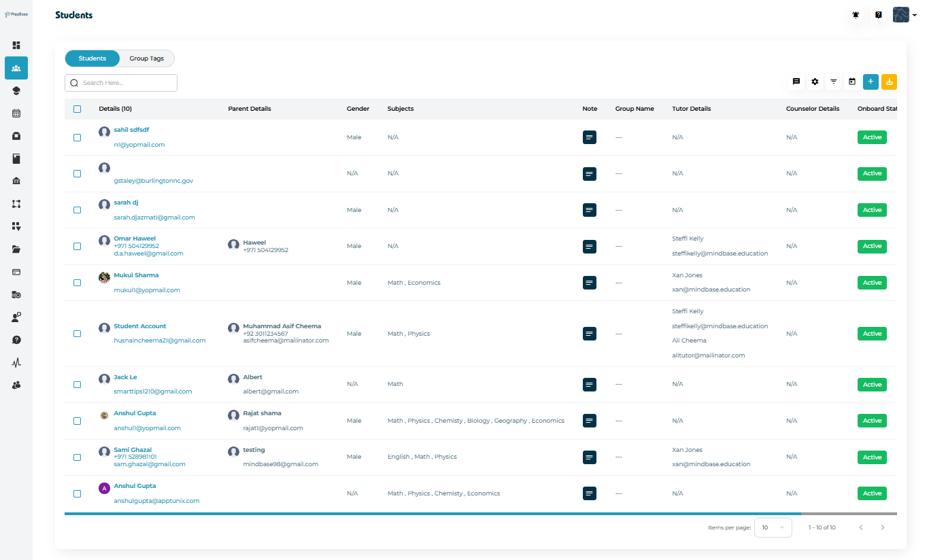Open the profile avatar dropdown arrow
The width and height of the screenshot is (929, 560).
[x=915, y=16]
